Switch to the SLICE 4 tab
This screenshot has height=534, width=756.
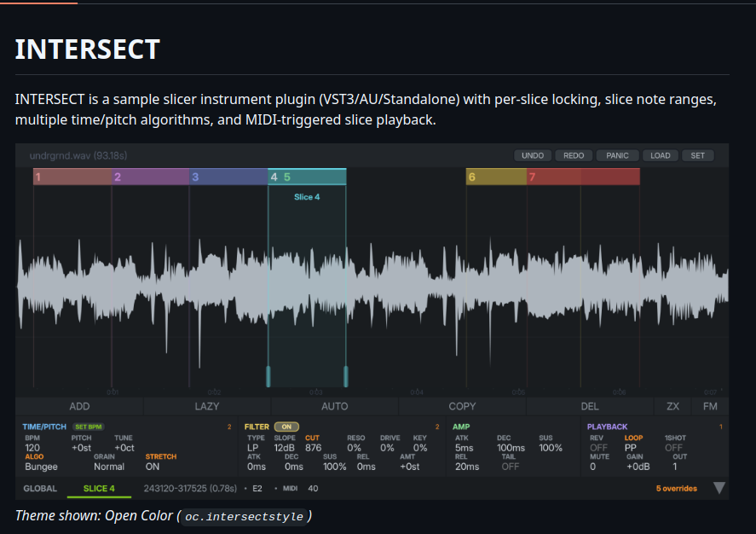point(99,488)
